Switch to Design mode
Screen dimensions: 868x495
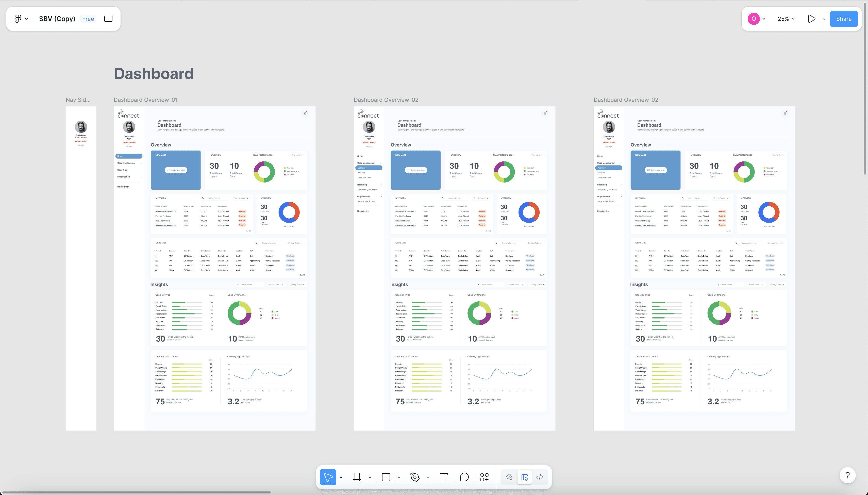524,477
